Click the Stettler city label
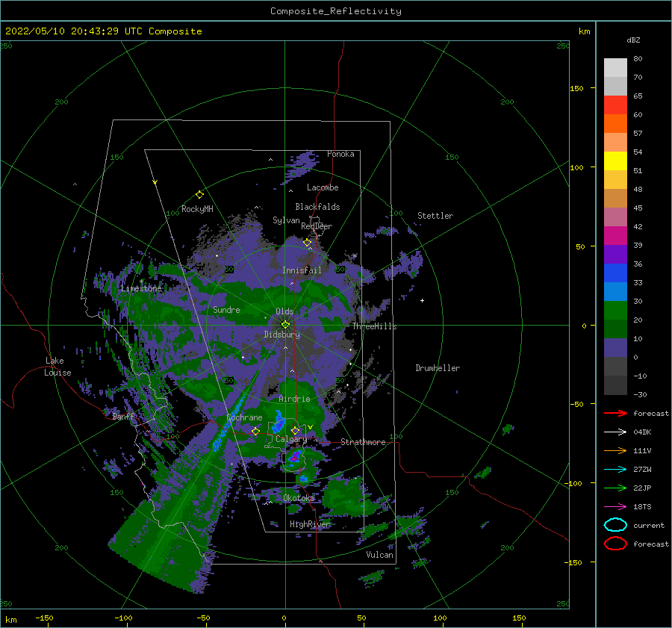This screenshot has height=628, width=672. point(435,216)
